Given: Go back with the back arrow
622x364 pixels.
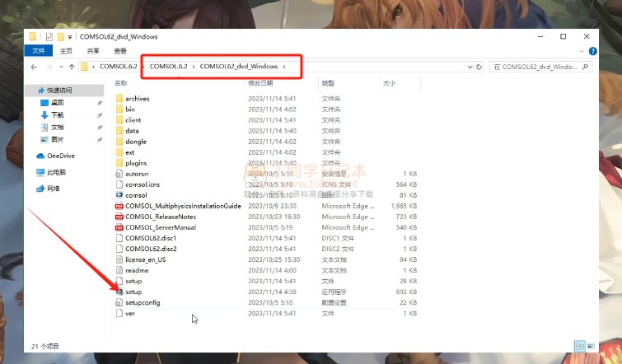Looking at the screenshot, I should [34, 67].
